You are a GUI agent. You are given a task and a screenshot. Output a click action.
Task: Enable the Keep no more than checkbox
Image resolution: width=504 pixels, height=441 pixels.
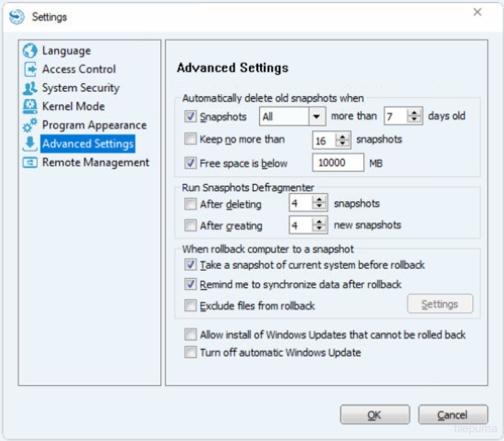(x=190, y=139)
